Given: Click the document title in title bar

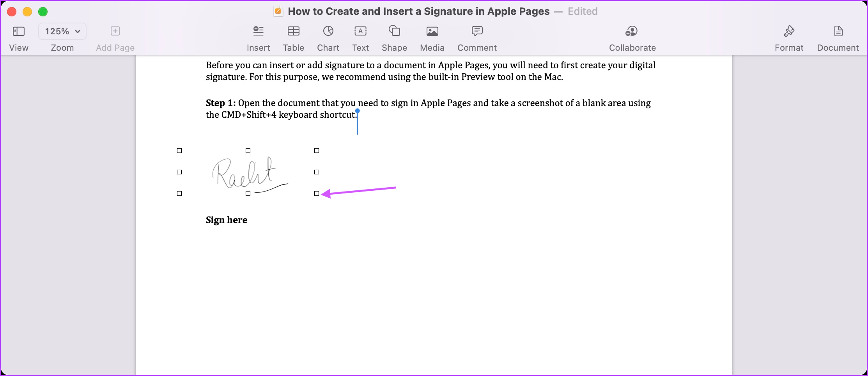Looking at the screenshot, I should pos(418,11).
